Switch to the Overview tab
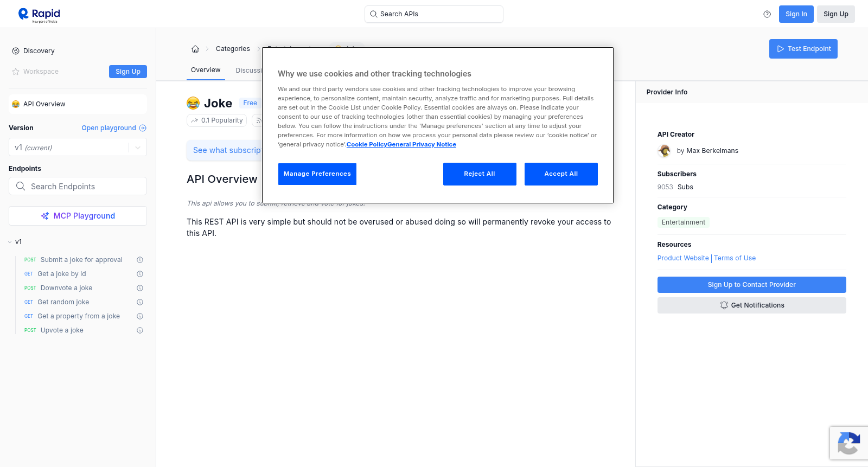The width and height of the screenshot is (868, 467). pyautogui.click(x=206, y=70)
